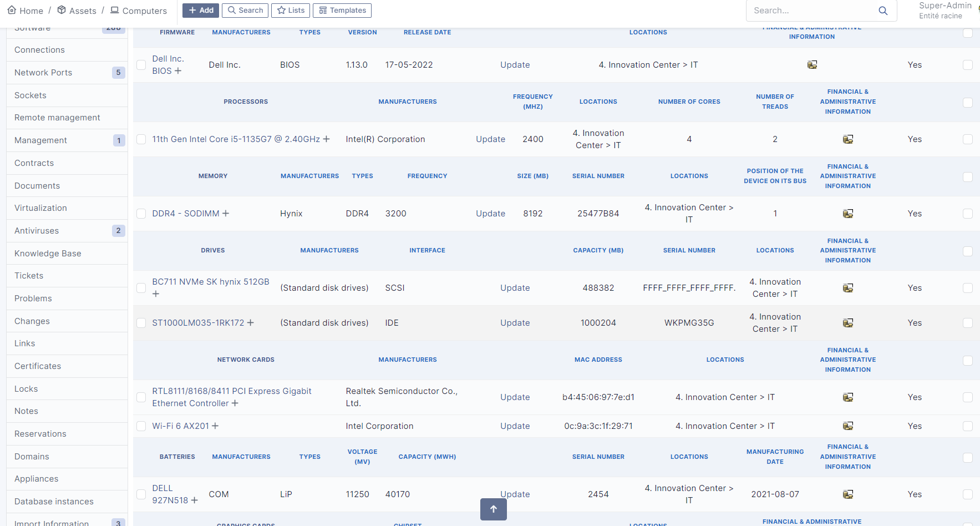The image size is (980, 526).
Task: Focus the global Search input field
Action: [x=813, y=11]
